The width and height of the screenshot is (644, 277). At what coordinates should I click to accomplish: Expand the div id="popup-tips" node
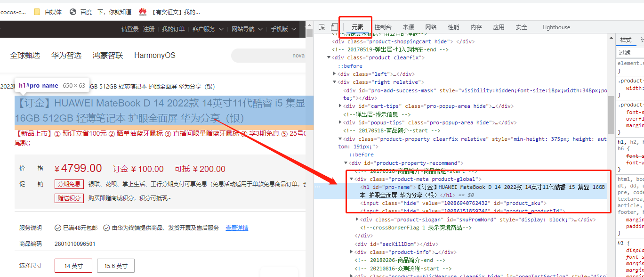click(340, 122)
